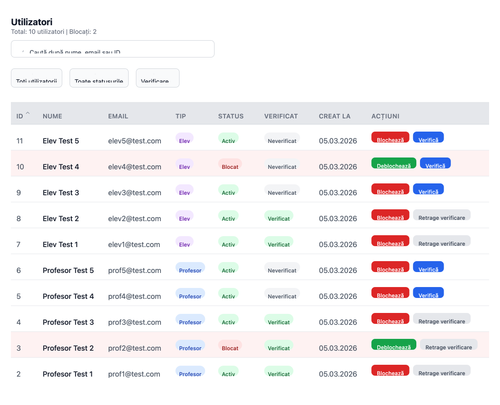The width and height of the screenshot is (500, 405).
Task: Click the 'Blocat' status badge for Elev Test 4
Action: coord(230,164)
